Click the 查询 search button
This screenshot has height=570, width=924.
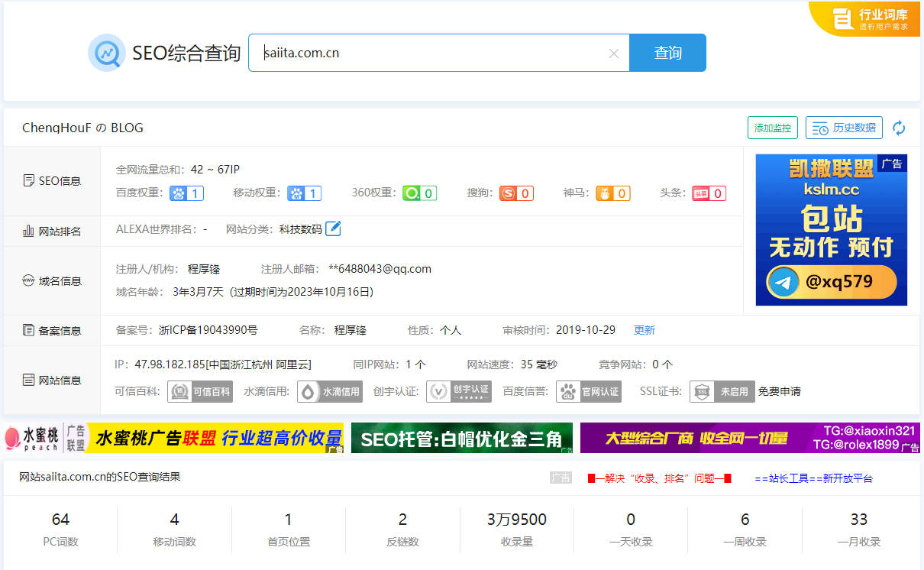click(667, 53)
